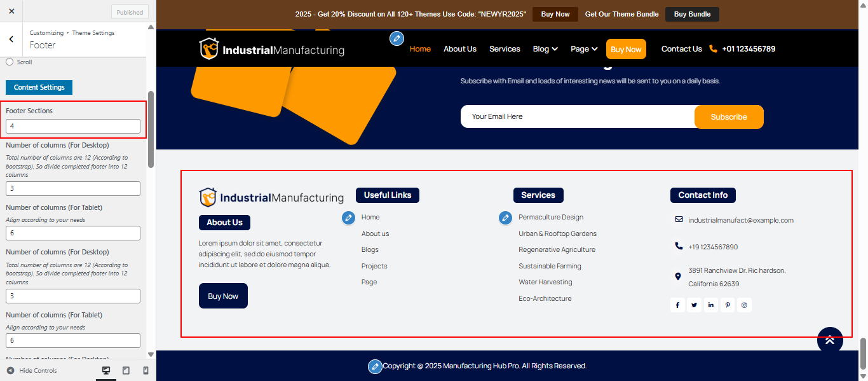Open the Pinterest social icon in footer
The height and width of the screenshot is (381, 868).
tap(728, 305)
